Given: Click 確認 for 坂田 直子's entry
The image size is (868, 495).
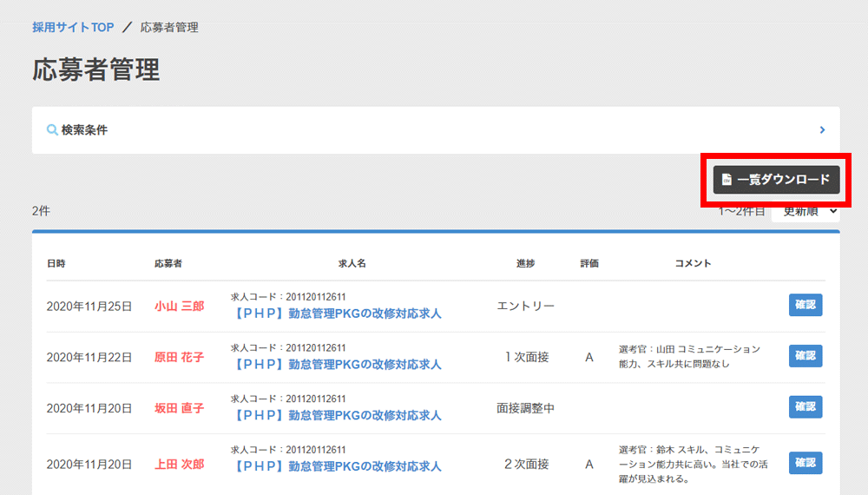Looking at the screenshot, I should point(805,406).
